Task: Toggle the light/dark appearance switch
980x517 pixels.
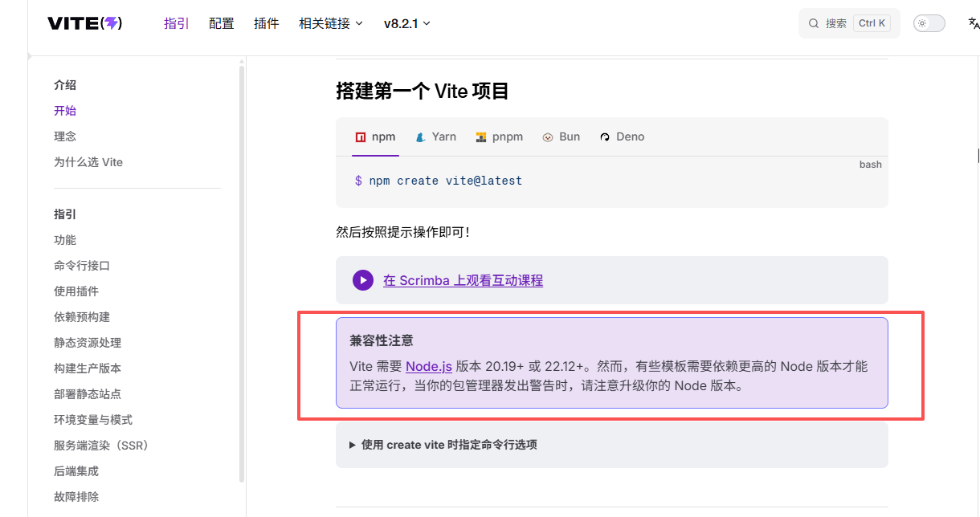Action: (x=929, y=23)
